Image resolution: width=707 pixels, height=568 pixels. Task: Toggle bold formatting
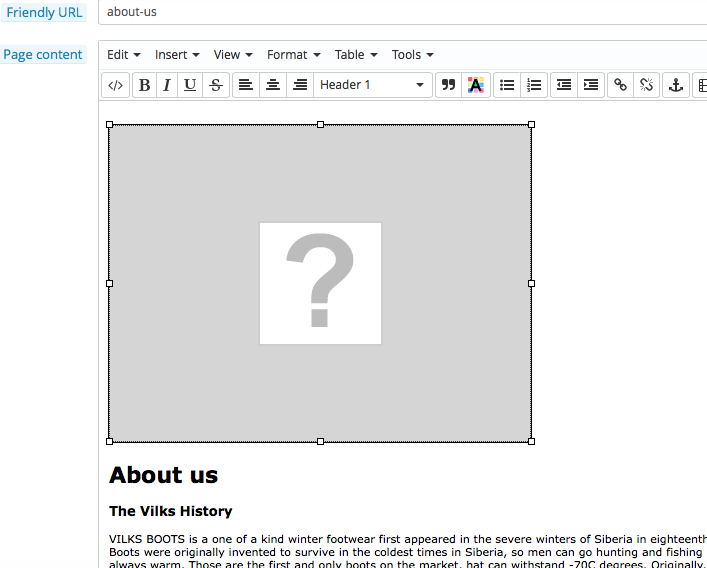pos(145,85)
